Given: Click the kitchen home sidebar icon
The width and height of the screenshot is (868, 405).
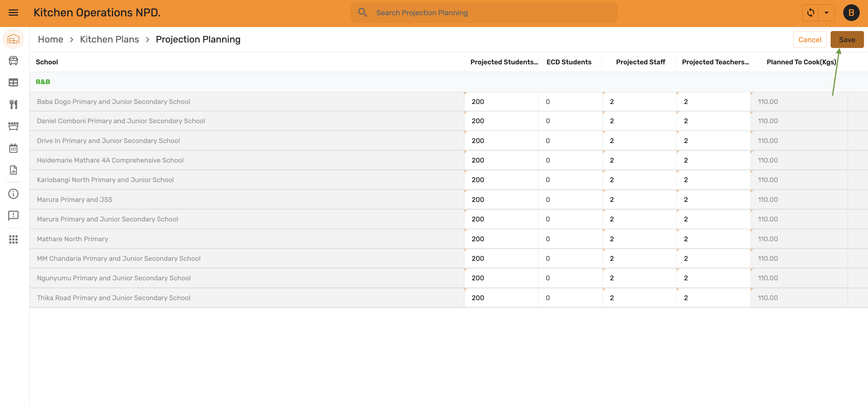Looking at the screenshot, I should click(x=13, y=40).
